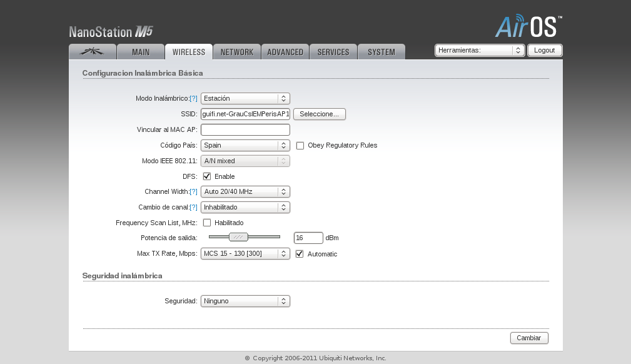Open Channel Width help link

(x=193, y=192)
